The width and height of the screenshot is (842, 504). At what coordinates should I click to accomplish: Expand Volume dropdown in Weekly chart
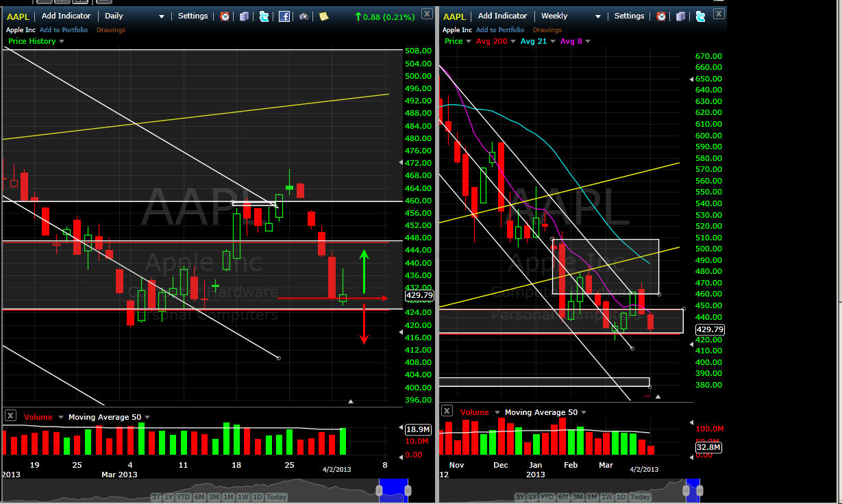(497, 412)
